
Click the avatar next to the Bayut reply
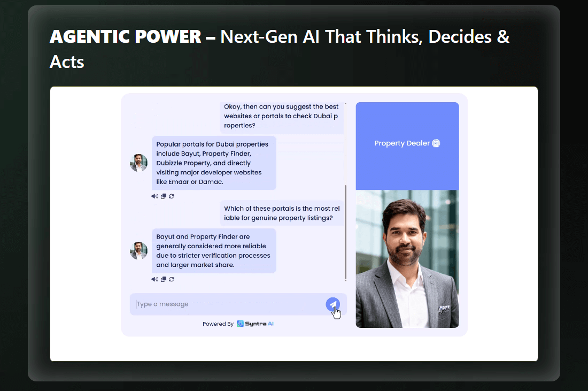138,250
